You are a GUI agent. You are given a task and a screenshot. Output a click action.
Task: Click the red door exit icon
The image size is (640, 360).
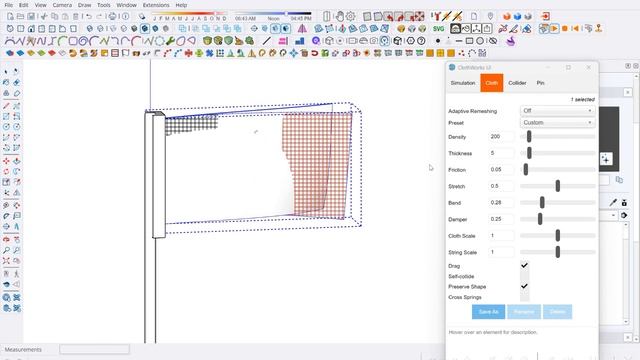click(x=545, y=16)
